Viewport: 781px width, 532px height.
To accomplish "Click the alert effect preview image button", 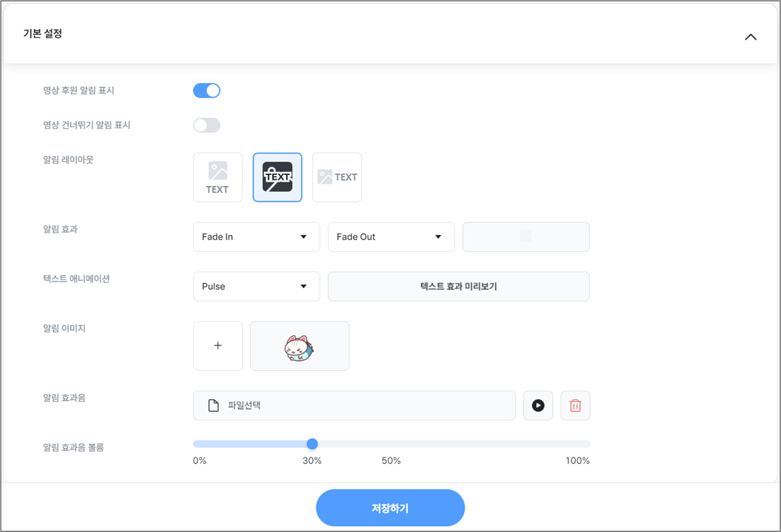I will pos(526,237).
